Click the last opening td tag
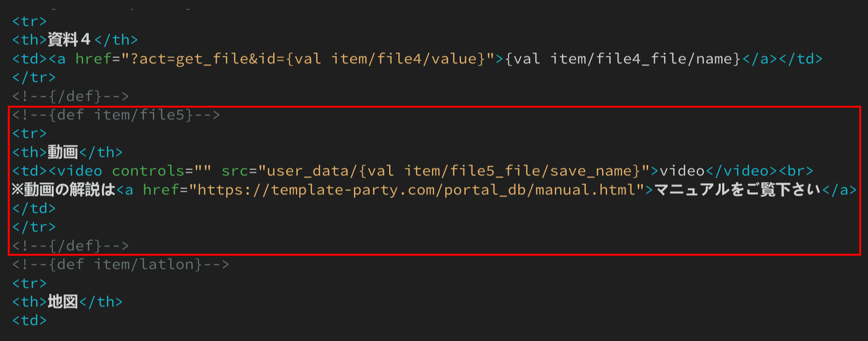868x341 pixels. point(29,321)
